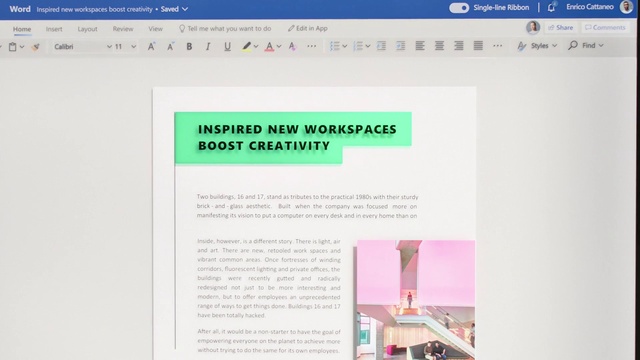Open highlight color options arrow
640x360 pixels.
(x=256, y=47)
